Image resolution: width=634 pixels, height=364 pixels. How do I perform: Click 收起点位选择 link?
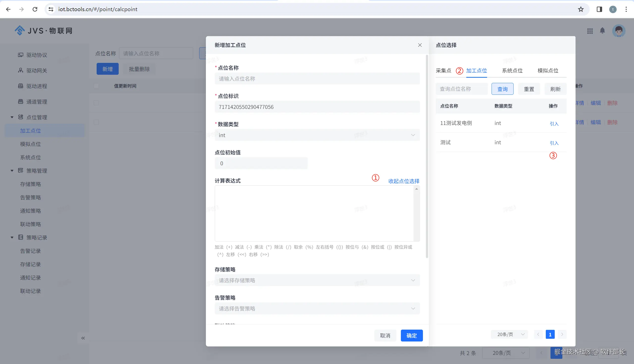404,181
